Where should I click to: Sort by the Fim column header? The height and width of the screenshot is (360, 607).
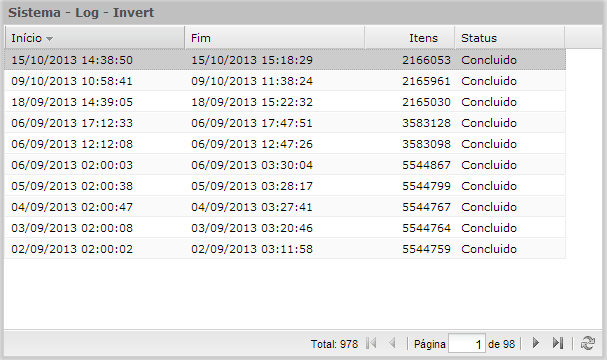274,38
